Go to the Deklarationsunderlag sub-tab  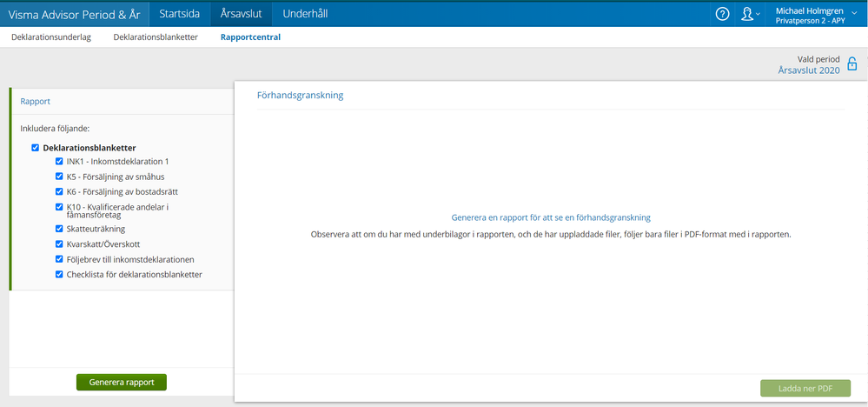coord(50,37)
